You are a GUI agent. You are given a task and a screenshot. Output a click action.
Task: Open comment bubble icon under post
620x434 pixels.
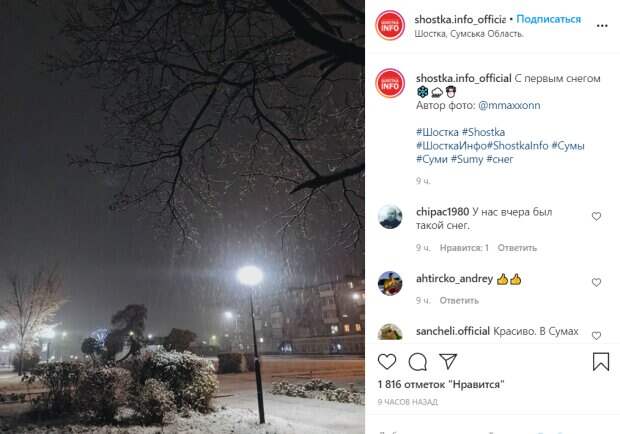pyautogui.click(x=418, y=362)
